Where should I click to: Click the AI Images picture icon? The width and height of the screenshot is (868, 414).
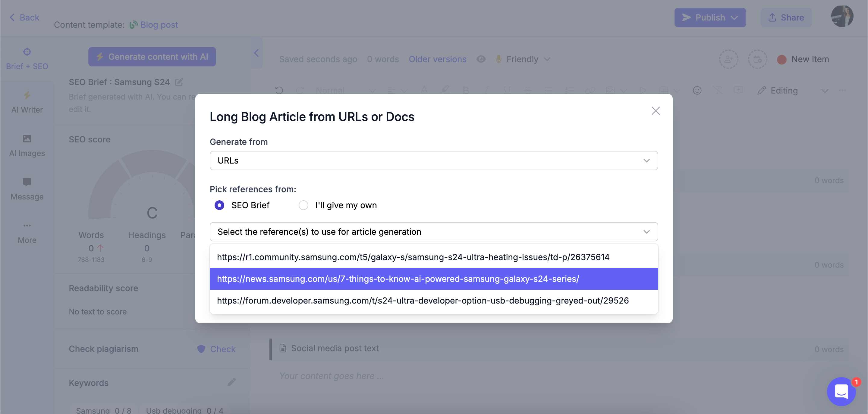click(27, 138)
